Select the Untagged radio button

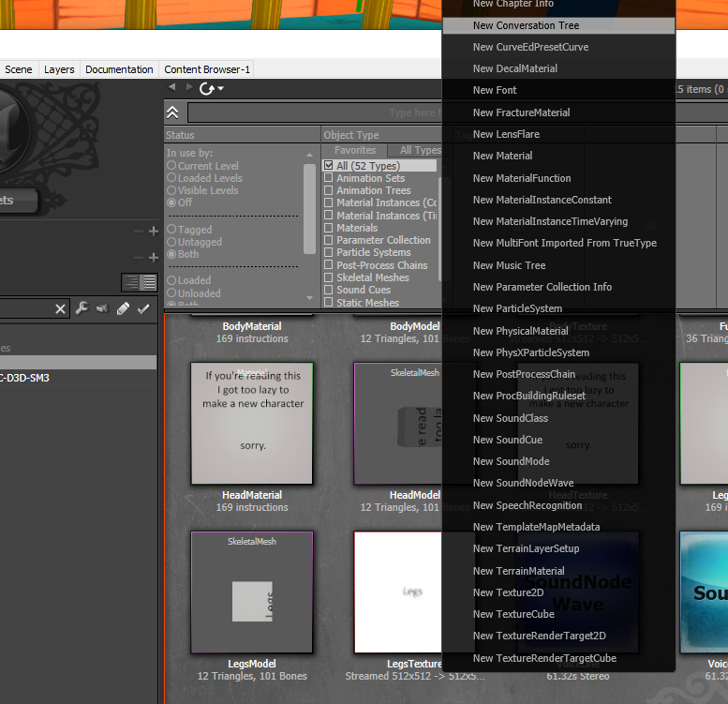point(171,242)
